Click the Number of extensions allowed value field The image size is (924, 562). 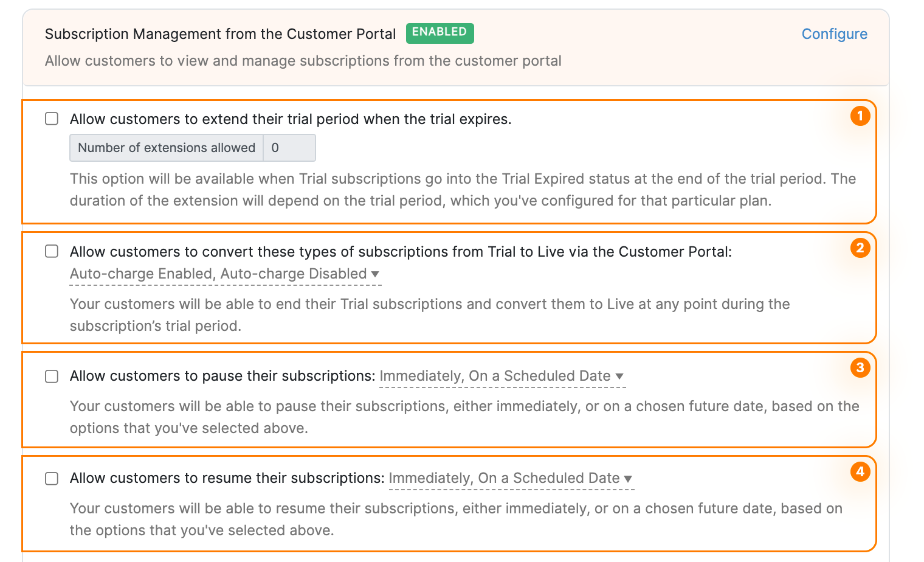click(289, 148)
